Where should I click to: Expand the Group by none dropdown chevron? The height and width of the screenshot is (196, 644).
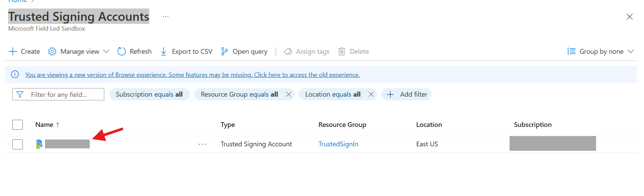631,51
